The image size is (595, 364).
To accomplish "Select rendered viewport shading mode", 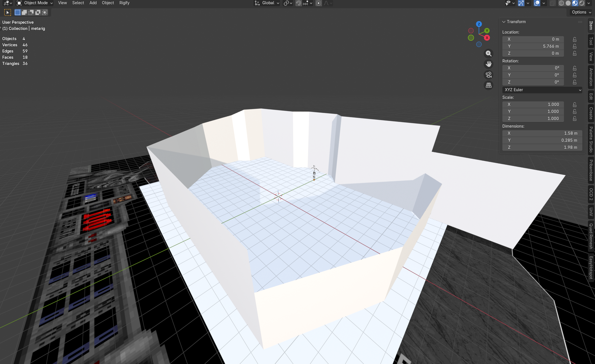I will (x=582, y=3).
